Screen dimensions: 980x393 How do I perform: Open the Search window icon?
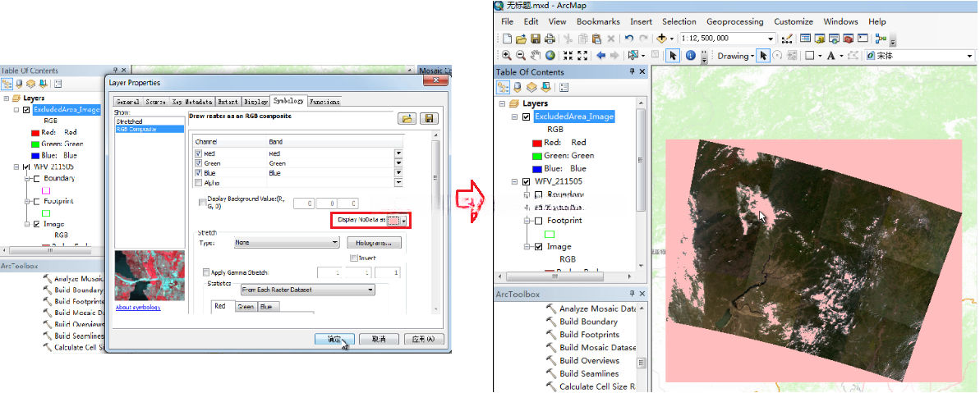click(x=834, y=39)
